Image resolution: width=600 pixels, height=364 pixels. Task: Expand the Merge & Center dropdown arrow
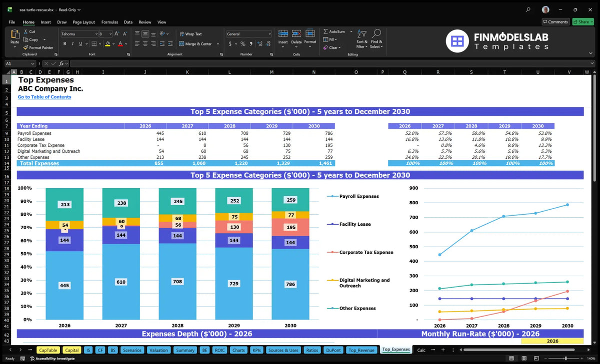pyautogui.click(x=218, y=44)
